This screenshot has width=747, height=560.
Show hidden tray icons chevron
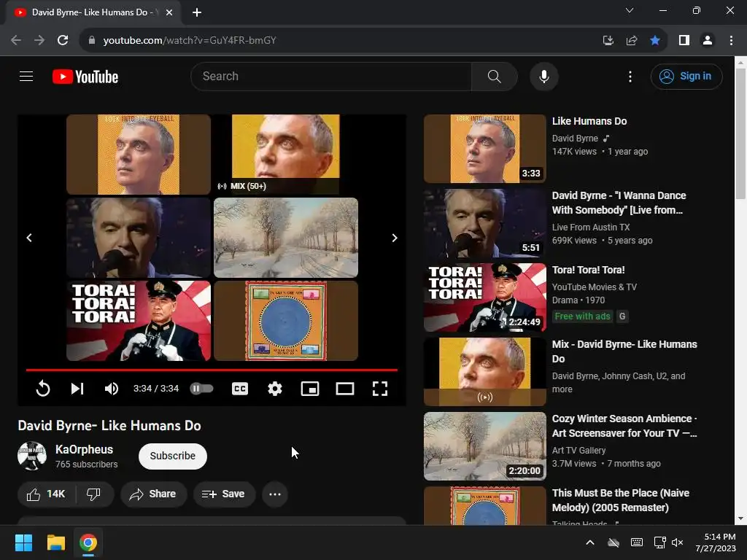589,542
